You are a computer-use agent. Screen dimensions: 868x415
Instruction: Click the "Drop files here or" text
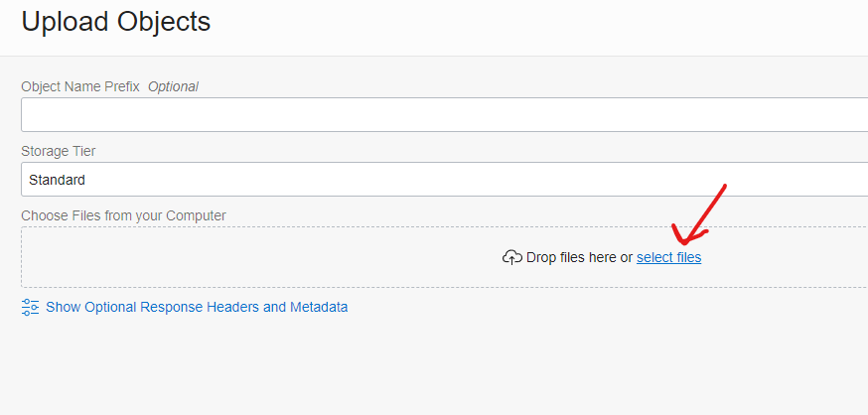click(579, 257)
